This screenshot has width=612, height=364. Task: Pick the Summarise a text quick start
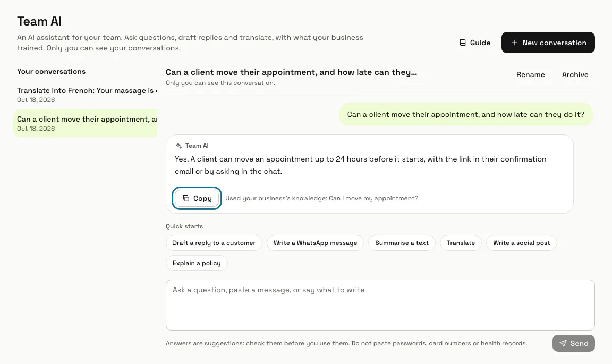click(402, 243)
